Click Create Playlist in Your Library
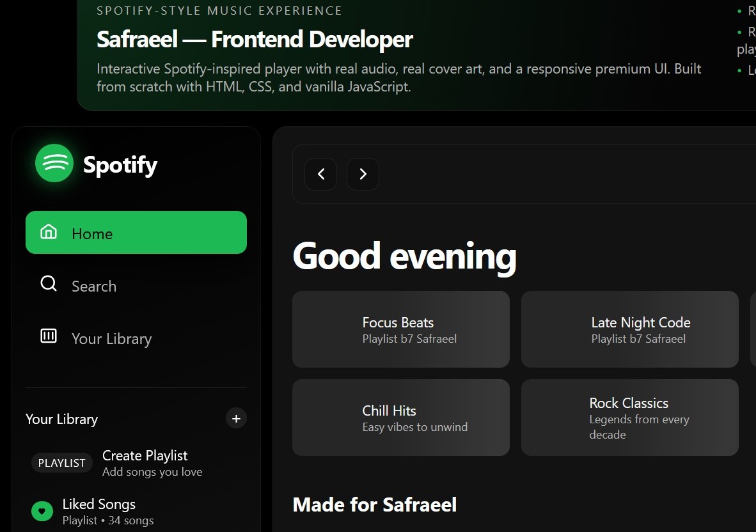The width and height of the screenshot is (756, 532). [145, 455]
